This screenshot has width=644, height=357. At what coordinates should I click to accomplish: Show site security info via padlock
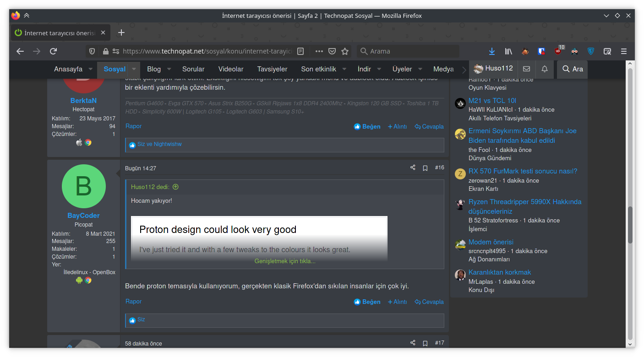(106, 51)
